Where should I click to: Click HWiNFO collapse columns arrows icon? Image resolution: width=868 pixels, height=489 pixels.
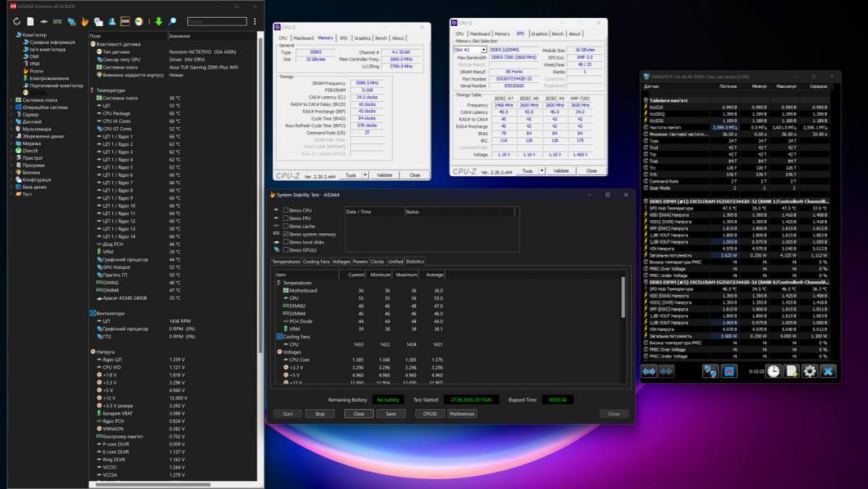[x=666, y=371]
